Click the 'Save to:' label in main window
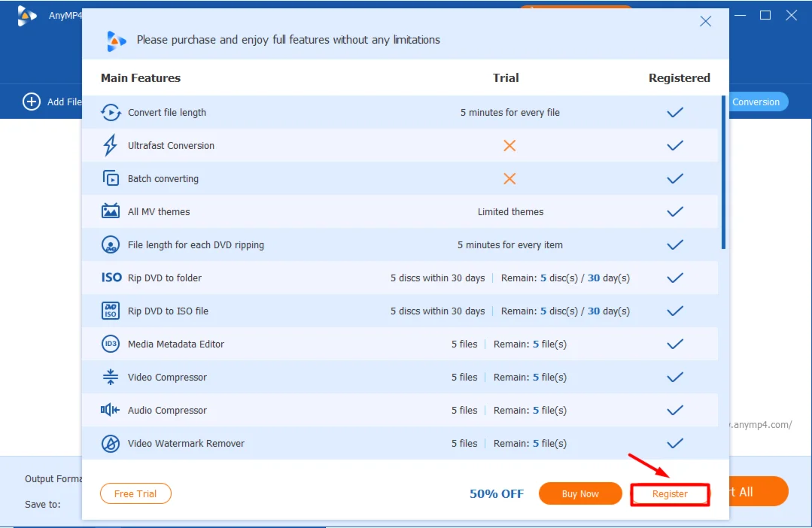 coord(42,504)
